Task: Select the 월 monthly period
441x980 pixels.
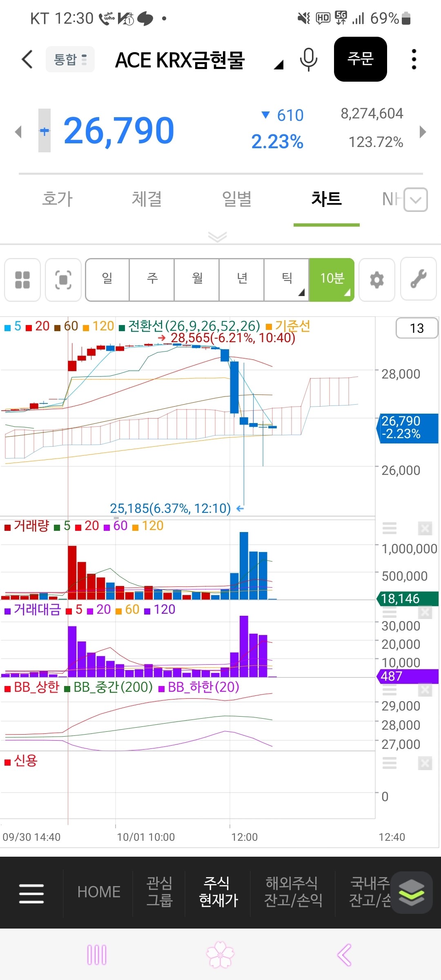Action: 197,280
